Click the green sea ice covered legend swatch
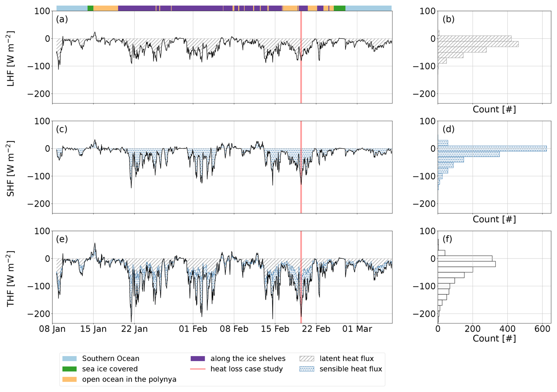Viewport: 557px width, 392px height. (x=69, y=369)
